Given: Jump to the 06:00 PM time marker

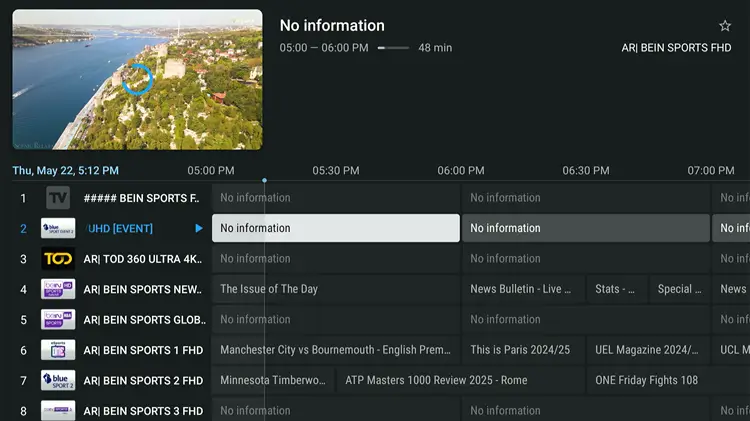Looking at the screenshot, I should point(461,171).
